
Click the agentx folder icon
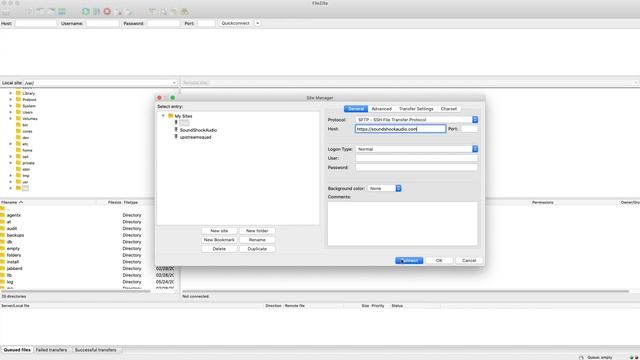pos(3,215)
